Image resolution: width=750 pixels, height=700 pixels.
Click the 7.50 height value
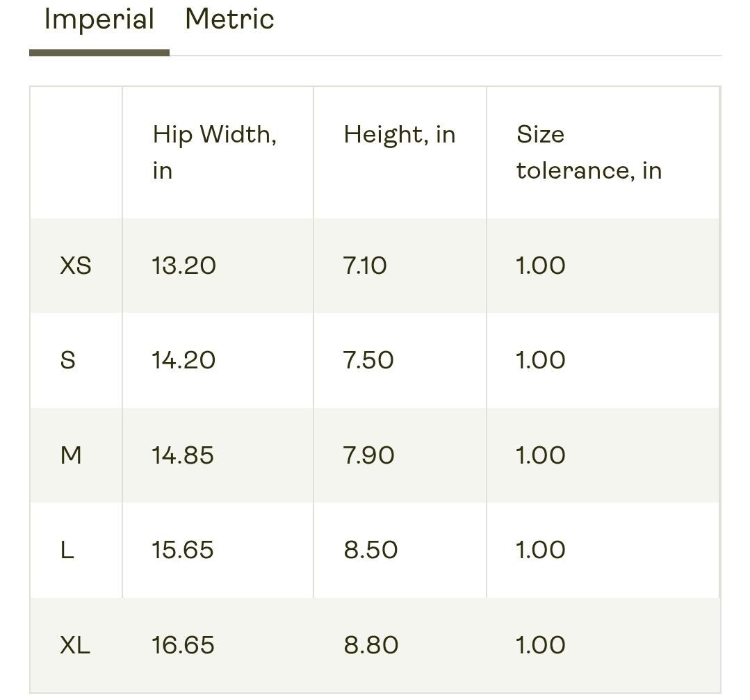point(368,360)
